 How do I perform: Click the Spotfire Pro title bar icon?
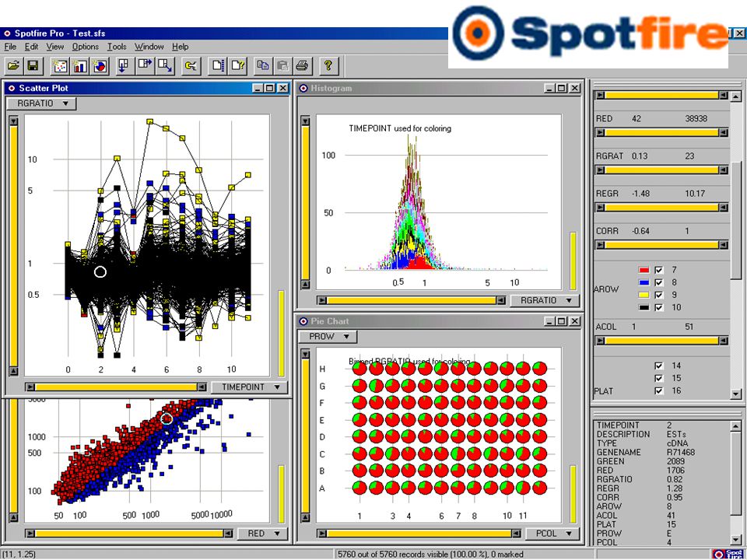click(7, 33)
